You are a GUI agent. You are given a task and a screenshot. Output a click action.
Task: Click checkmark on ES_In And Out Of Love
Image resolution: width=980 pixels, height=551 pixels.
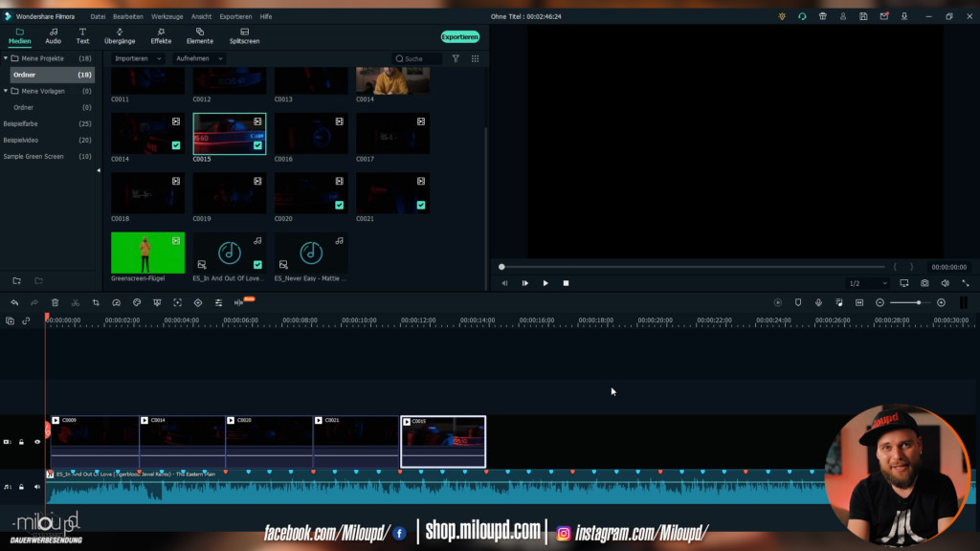click(257, 265)
